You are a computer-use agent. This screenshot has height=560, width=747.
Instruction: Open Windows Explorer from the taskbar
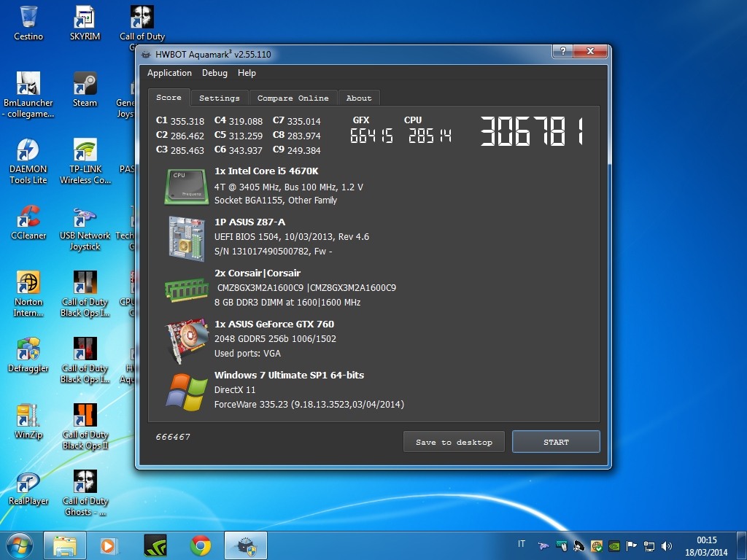click(65, 545)
